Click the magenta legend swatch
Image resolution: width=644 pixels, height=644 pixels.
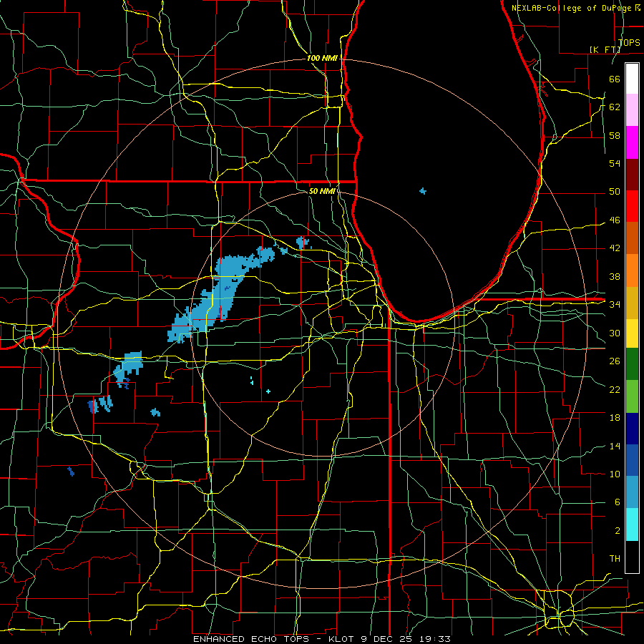pos(632,142)
